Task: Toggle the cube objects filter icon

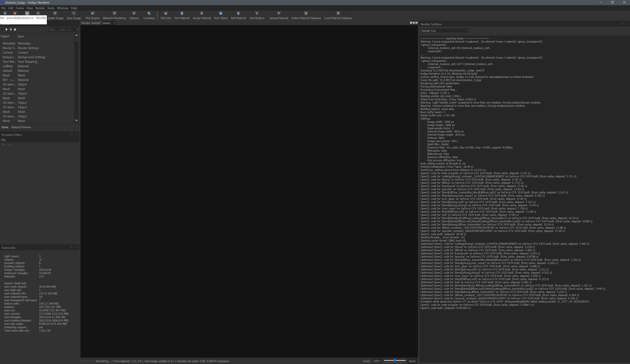Action: click(15, 30)
